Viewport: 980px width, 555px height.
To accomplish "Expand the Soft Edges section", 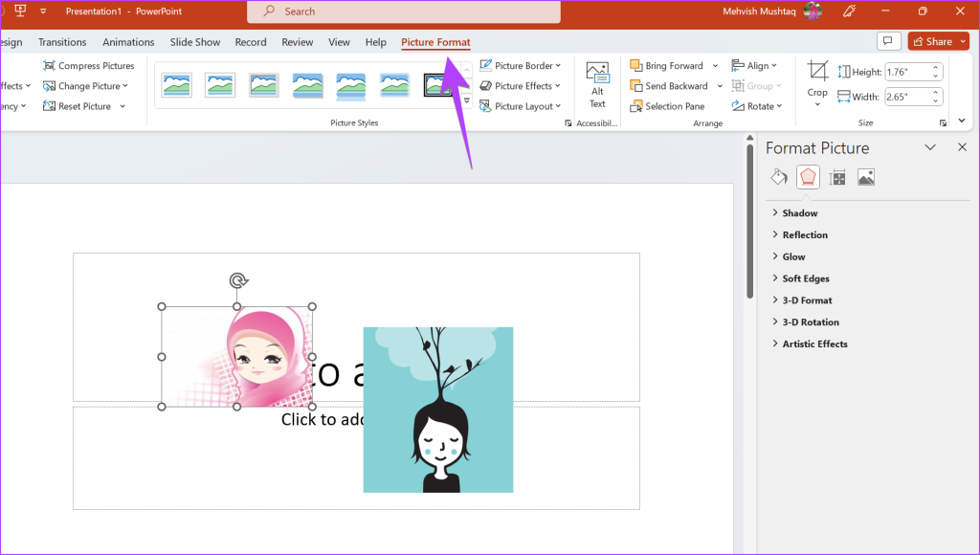I will (x=801, y=278).
